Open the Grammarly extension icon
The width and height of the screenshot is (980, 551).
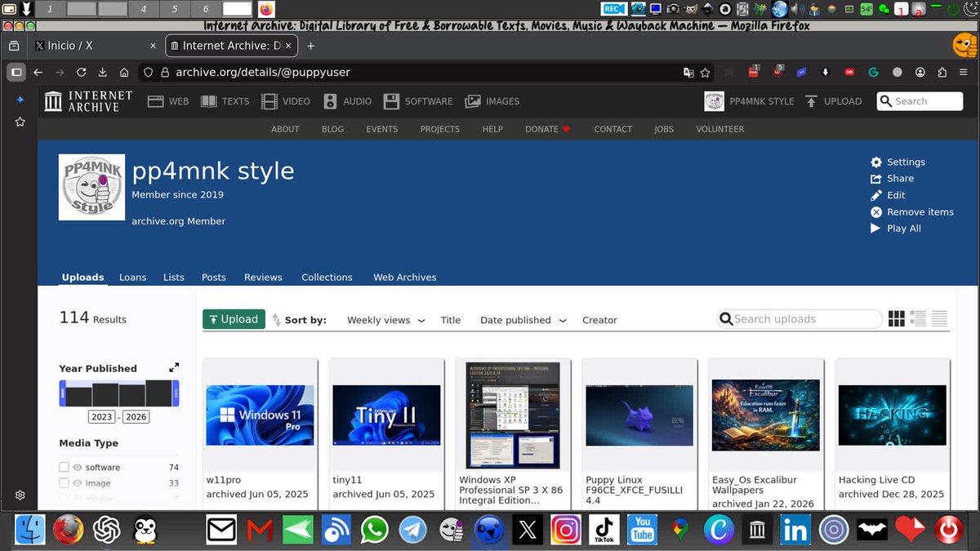[873, 72]
